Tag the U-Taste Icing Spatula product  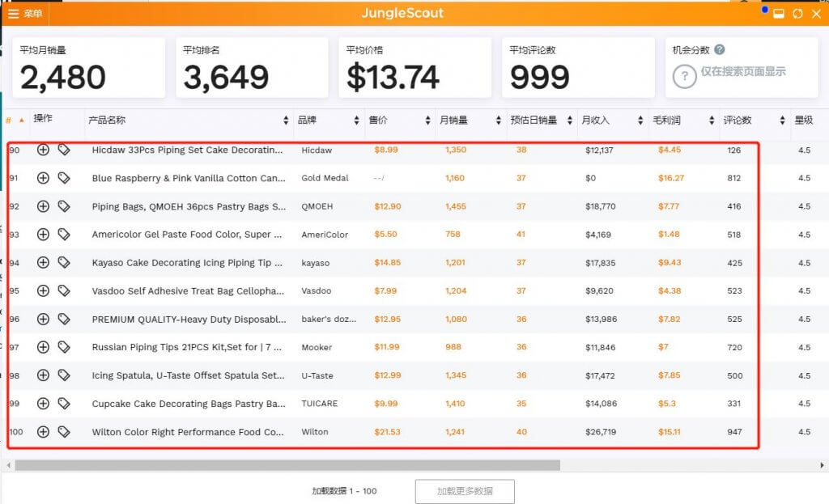click(x=64, y=375)
